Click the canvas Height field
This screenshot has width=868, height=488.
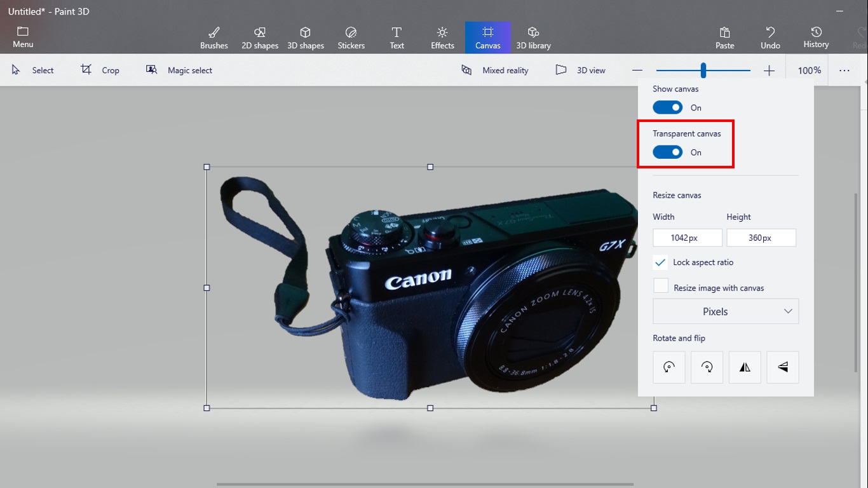coord(761,238)
